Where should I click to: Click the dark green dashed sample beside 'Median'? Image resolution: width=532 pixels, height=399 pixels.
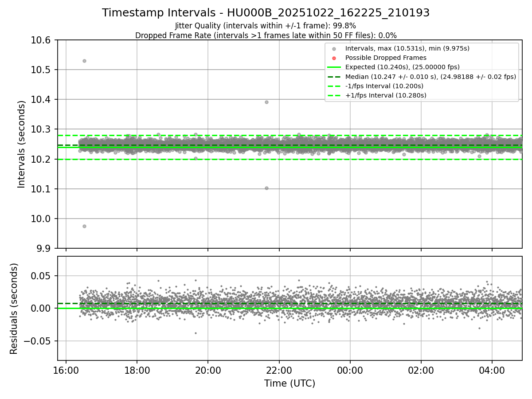pos(334,77)
